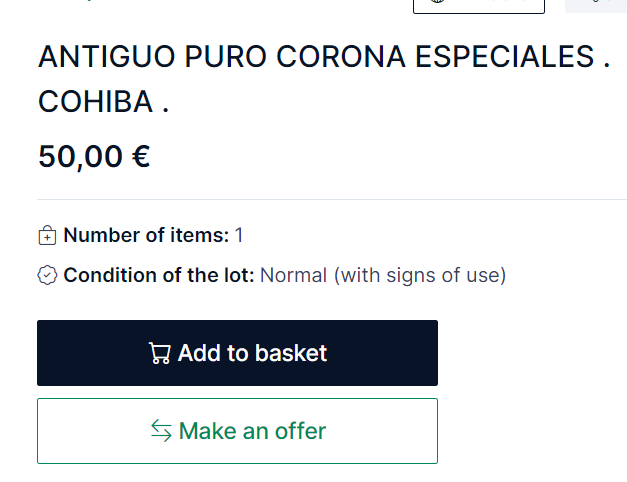Click the verified badge icon beside Condition label
Image resolution: width=627 pixels, height=482 pixels.
[x=47, y=275]
